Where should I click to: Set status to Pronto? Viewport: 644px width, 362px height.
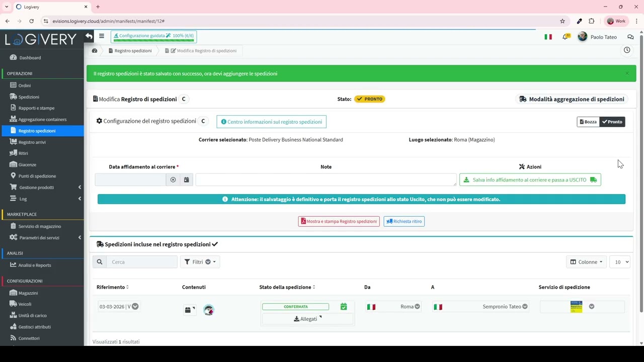[x=612, y=122]
